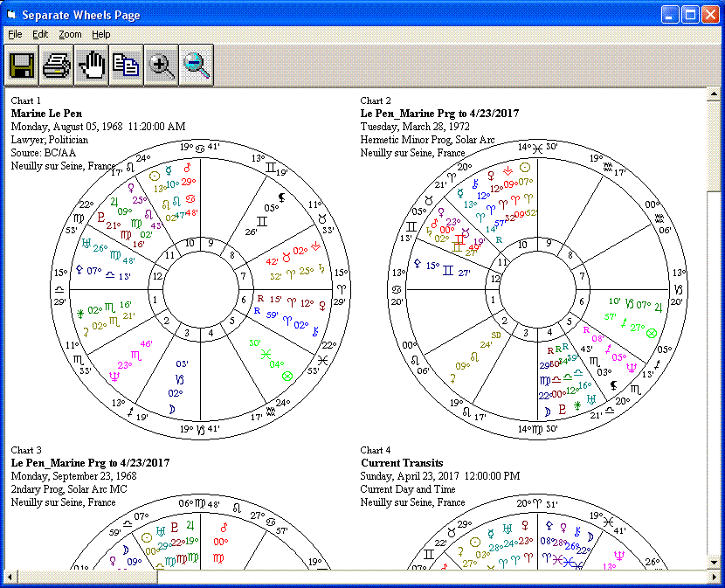
Task: Click 'Hermetic Minor Prog, Solar Arc' text
Action: (427, 140)
